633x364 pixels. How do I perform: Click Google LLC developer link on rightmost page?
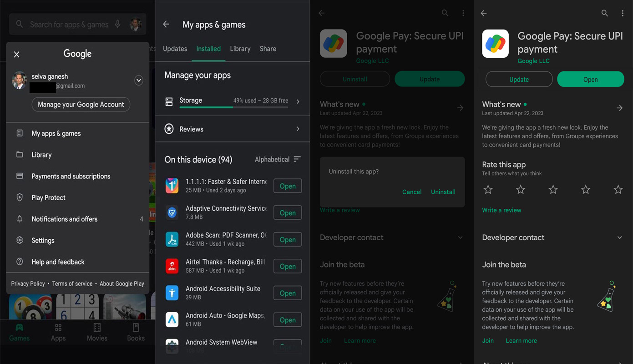coord(533,61)
